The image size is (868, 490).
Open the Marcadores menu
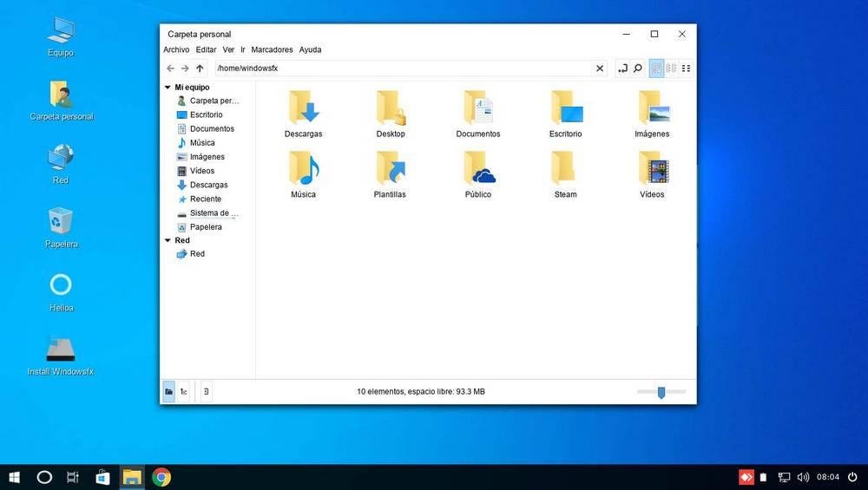click(272, 49)
